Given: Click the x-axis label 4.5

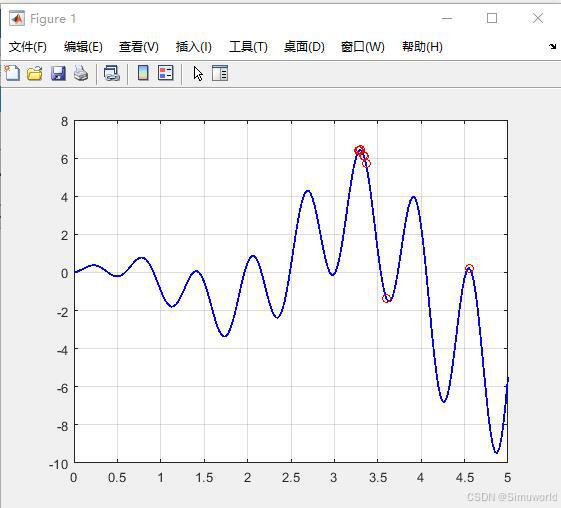Looking at the screenshot, I should click(465, 478).
